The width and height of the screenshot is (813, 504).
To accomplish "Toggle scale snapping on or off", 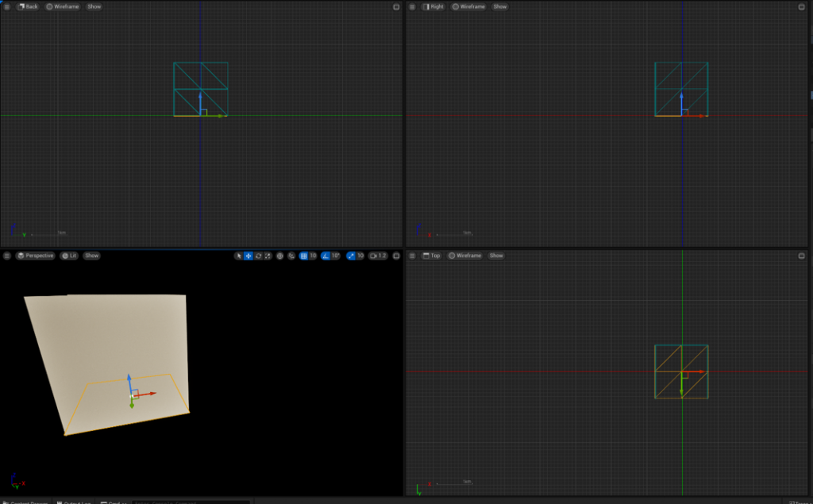I will click(x=351, y=256).
